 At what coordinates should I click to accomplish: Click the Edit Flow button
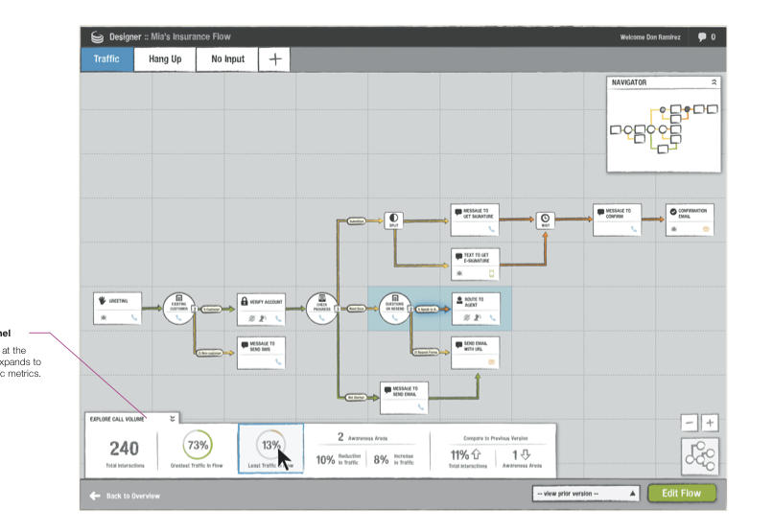[681, 493]
